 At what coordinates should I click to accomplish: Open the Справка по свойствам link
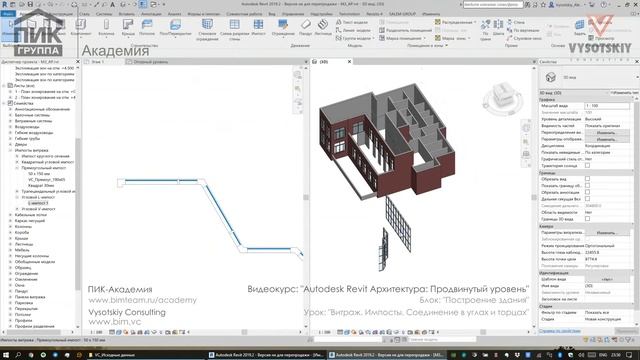point(560,331)
